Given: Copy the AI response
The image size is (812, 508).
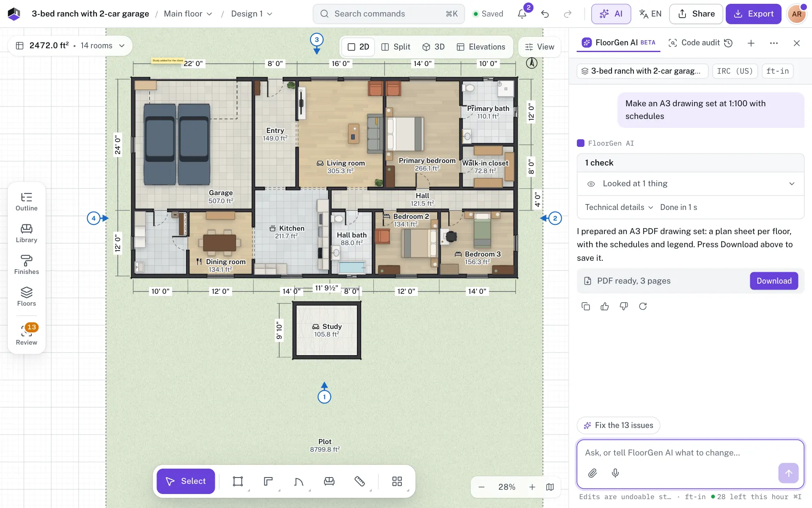Looking at the screenshot, I should (586, 306).
